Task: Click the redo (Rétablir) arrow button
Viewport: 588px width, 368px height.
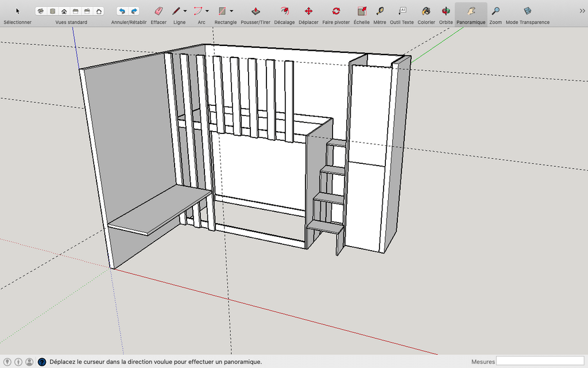Action: coord(134,11)
